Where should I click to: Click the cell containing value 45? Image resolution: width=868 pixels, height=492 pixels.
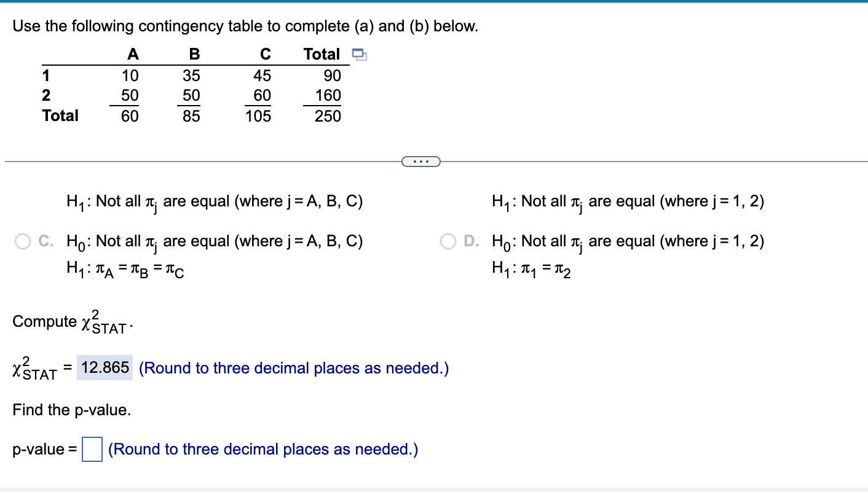click(x=263, y=75)
